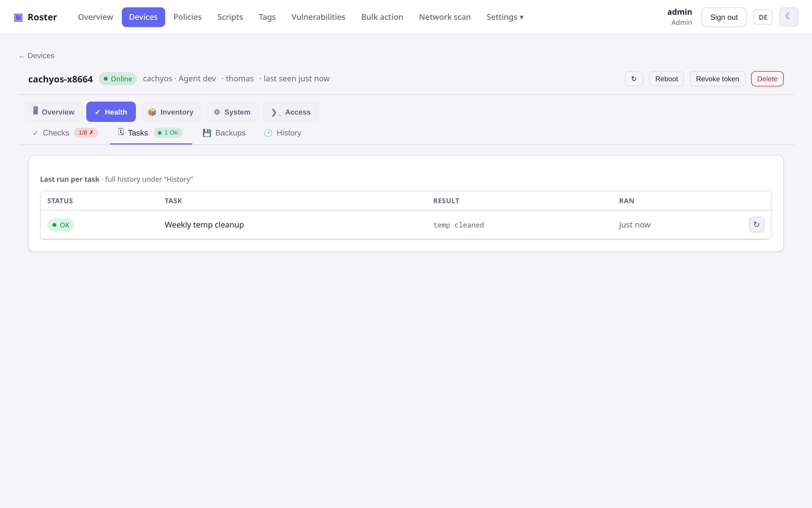Image resolution: width=812 pixels, height=508 pixels.
Task: Click the admin username label
Action: pos(679,12)
